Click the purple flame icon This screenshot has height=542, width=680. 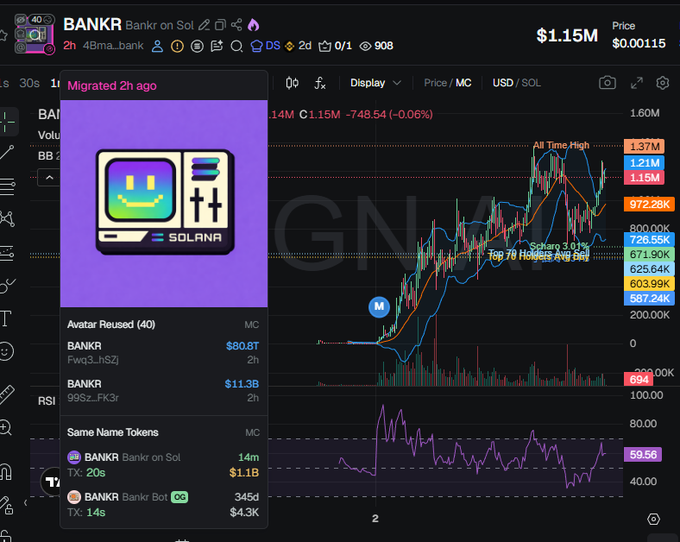[x=253, y=25]
